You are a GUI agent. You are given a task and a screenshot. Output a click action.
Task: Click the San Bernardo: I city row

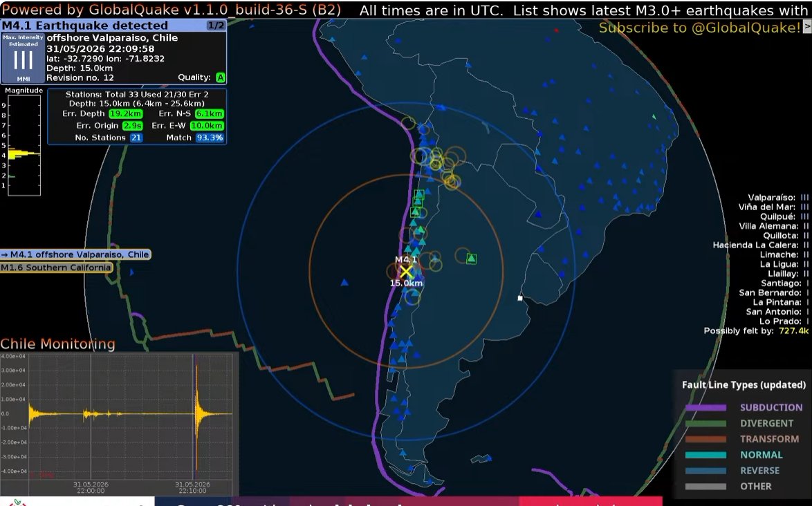click(774, 293)
